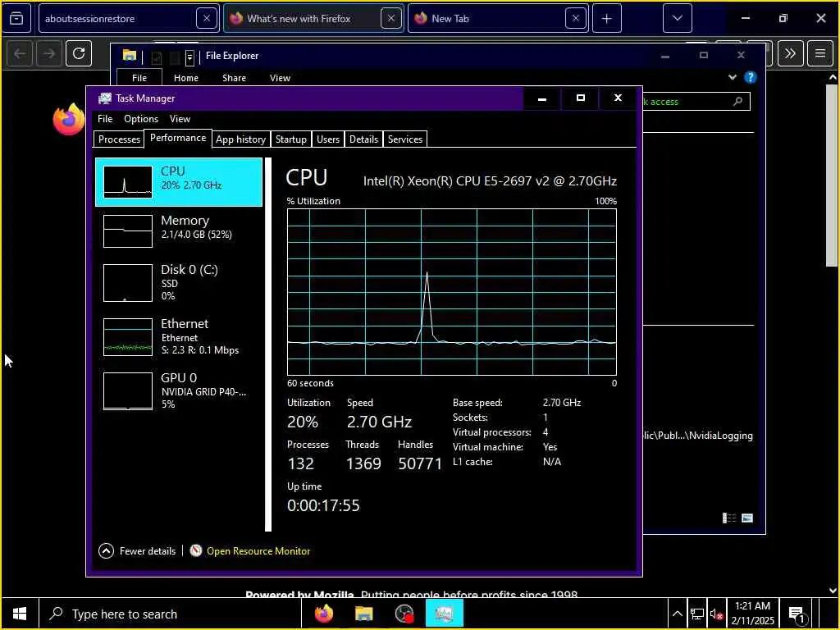The image size is (840, 630).
Task: Select the New Tab Firefox tab
Action: (498, 19)
